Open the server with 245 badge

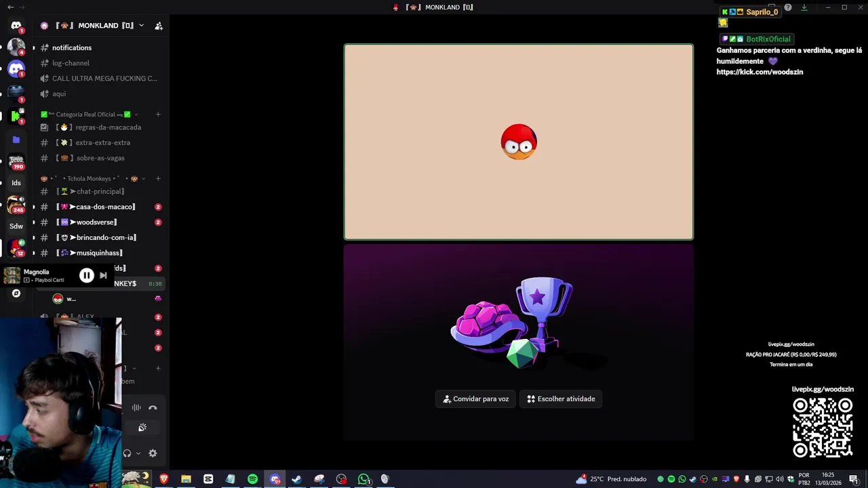tap(16, 204)
